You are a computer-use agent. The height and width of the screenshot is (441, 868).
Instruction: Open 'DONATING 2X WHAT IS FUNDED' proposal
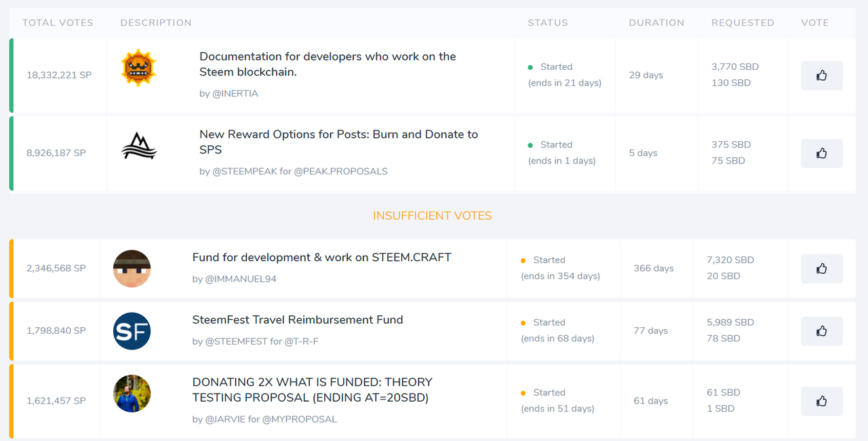tap(312, 390)
